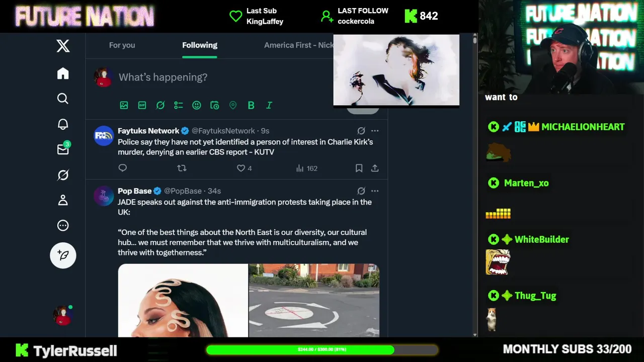Open Pop Base profile name link

[x=134, y=191]
